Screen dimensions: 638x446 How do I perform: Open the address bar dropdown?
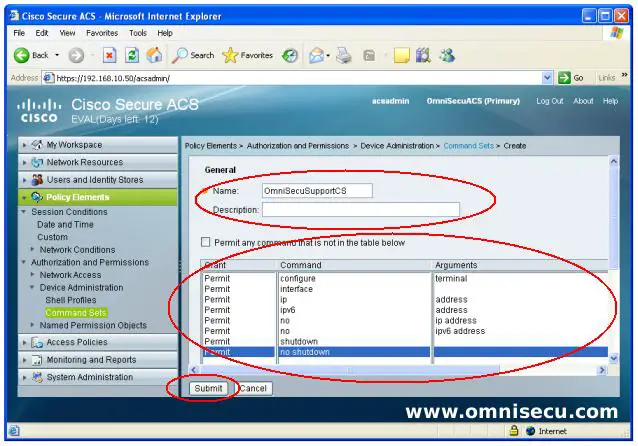(547, 77)
